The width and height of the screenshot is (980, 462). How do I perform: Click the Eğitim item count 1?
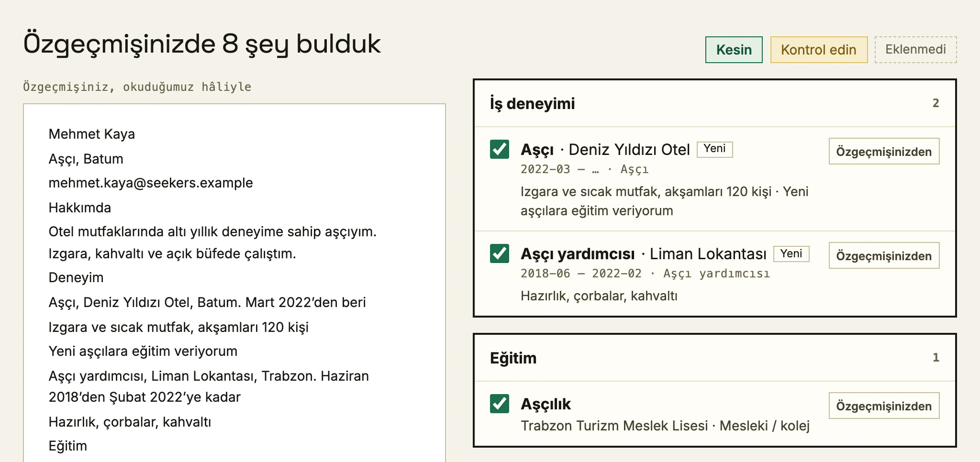tap(935, 358)
